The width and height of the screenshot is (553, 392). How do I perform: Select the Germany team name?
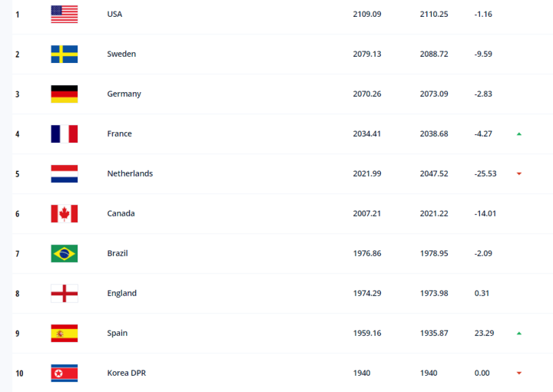[124, 94]
